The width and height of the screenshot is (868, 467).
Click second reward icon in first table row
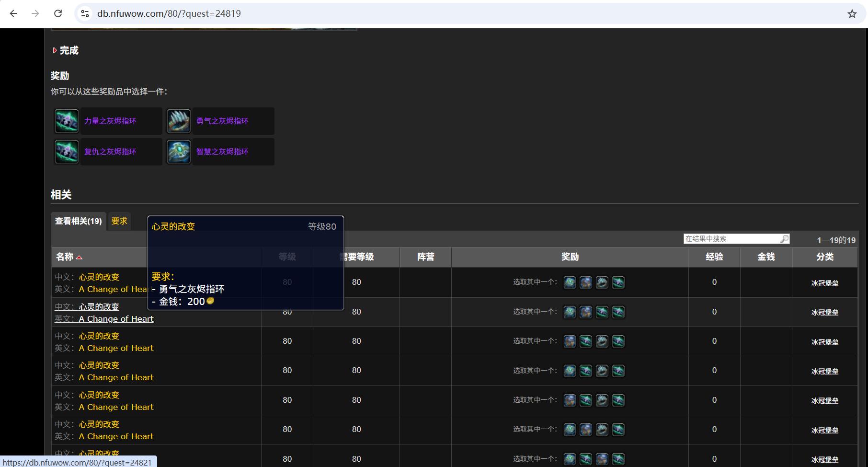click(586, 282)
